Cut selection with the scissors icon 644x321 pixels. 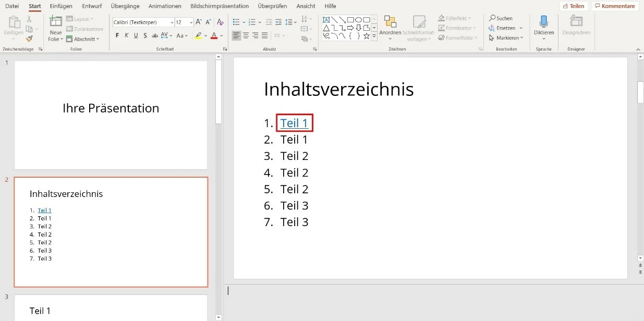29,19
